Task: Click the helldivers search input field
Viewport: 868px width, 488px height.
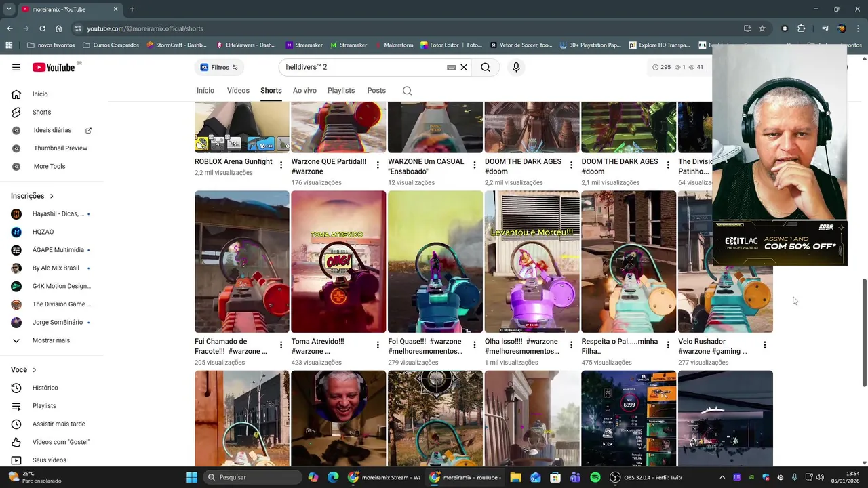Action: [x=364, y=67]
